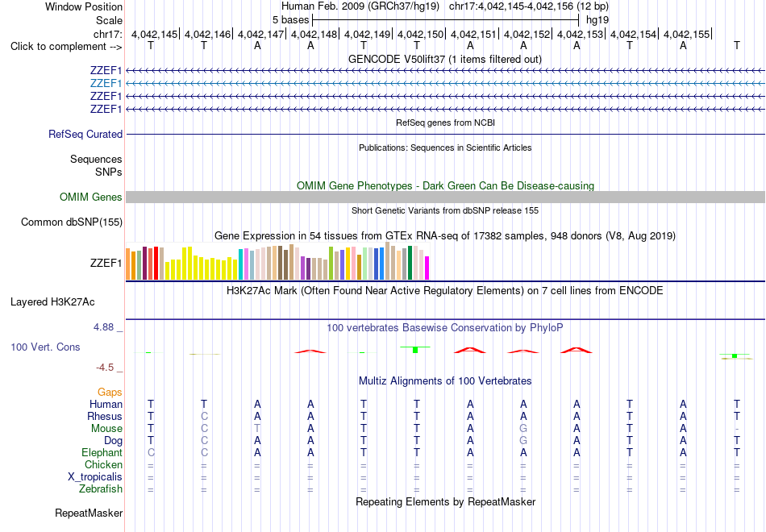Image resolution: width=766 pixels, height=532 pixels.
Task: Click the 4,042,150 ruler position
Action: tap(420, 34)
